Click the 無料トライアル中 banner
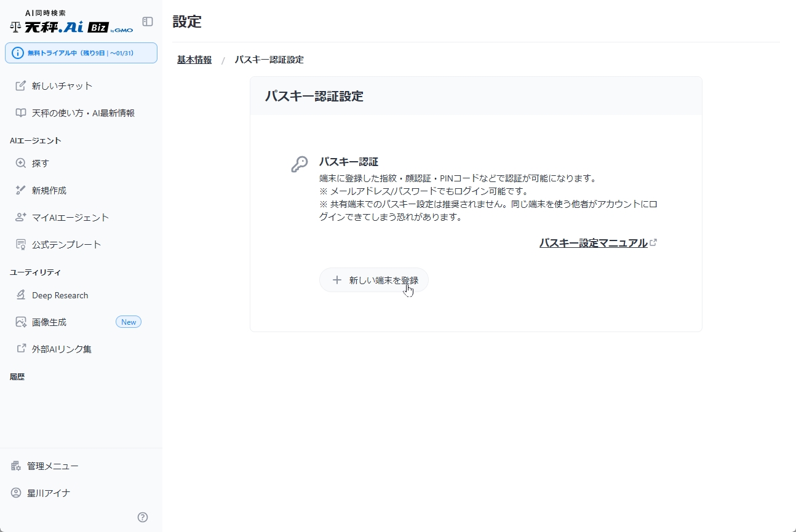Viewport: 796px width, 532px height. point(81,54)
